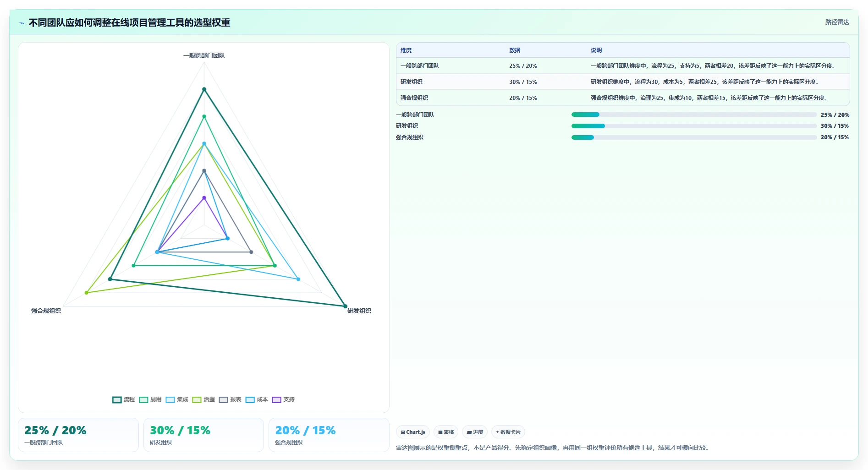This screenshot has width=868, height=470.
Task: Toggle the 流程 legend item
Action: 124,399
